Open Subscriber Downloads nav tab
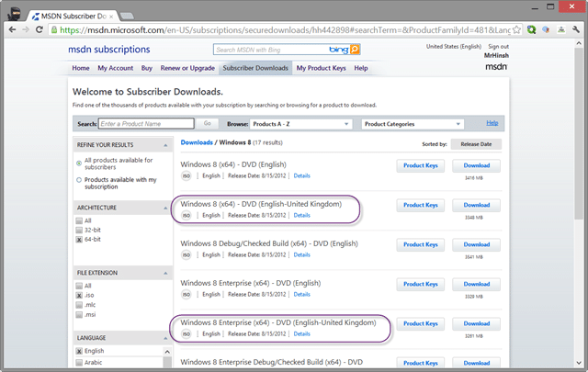 [x=255, y=68]
